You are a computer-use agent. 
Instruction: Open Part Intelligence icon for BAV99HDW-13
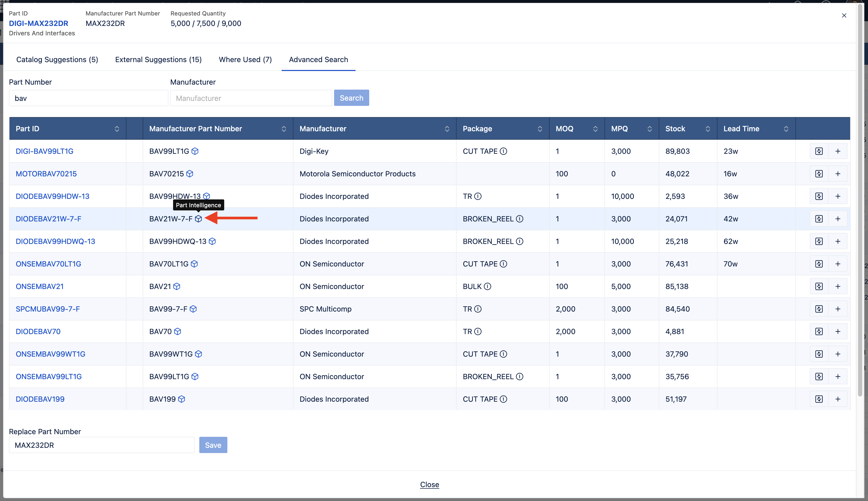207,196
